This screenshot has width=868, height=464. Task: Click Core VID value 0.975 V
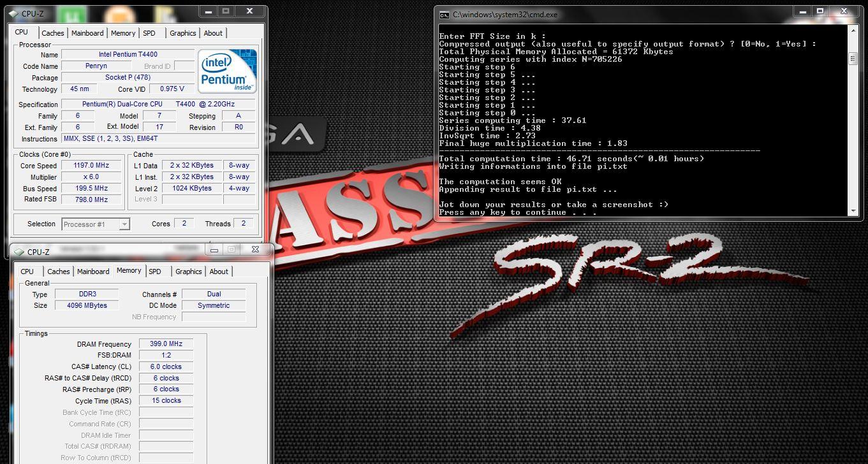[x=172, y=89]
